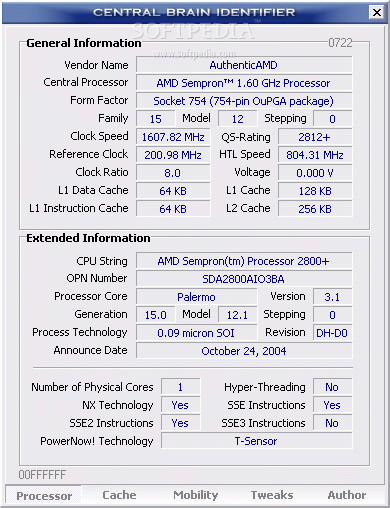Click the Form Factor Socket 754 field
390x508 pixels.
point(244,101)
